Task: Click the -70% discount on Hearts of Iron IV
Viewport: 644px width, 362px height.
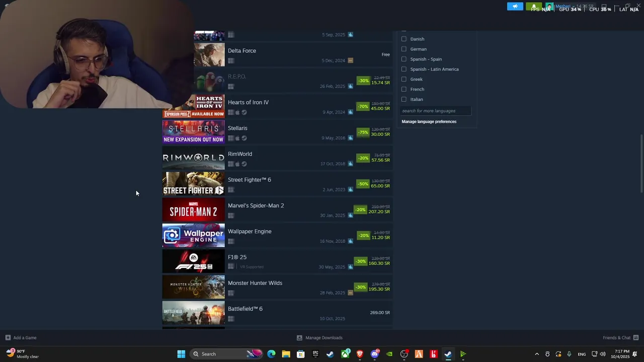Action: click(363, 107)
